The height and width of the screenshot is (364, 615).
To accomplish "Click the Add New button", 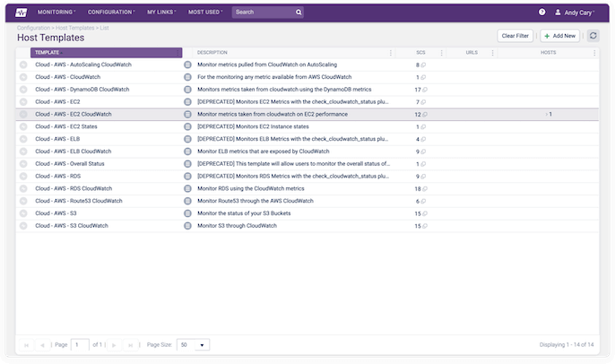I will click(x=559, y=35).
